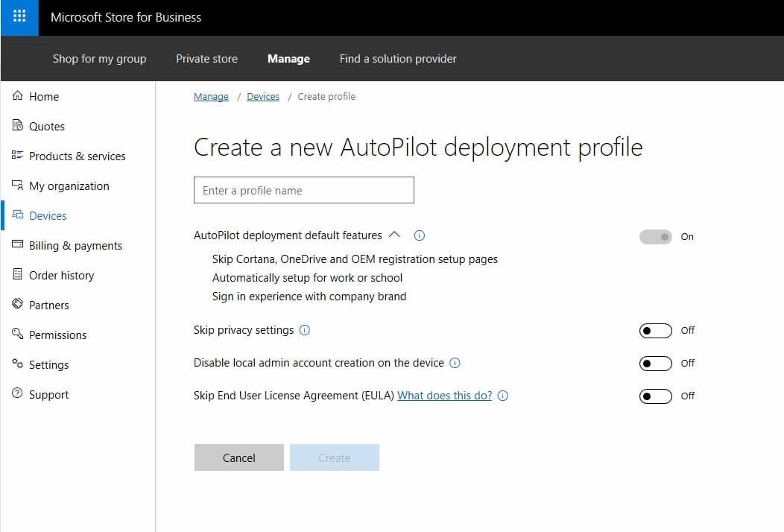Select the Permissions key icon
This screenshot has width=784, height=532.
click(x=16, y=335)
